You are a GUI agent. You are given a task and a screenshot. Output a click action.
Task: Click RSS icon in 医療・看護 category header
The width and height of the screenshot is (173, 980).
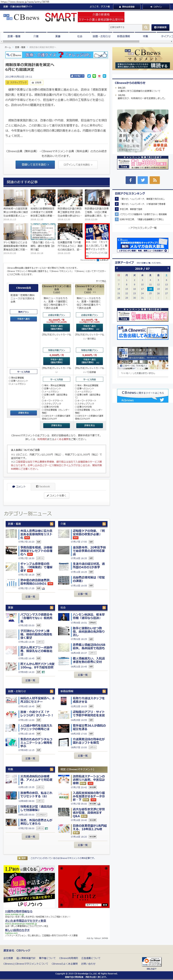pos(52,524)
